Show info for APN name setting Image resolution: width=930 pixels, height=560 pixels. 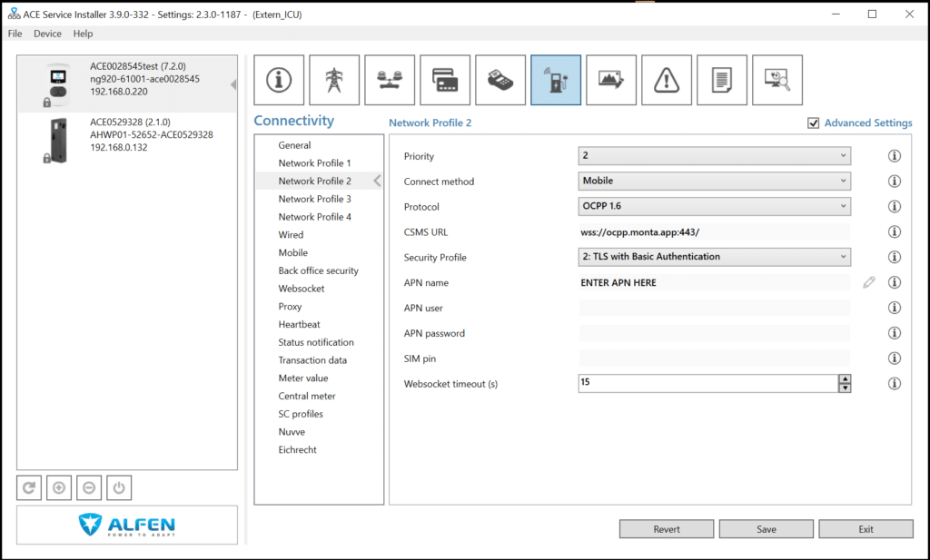coord(895,282)
